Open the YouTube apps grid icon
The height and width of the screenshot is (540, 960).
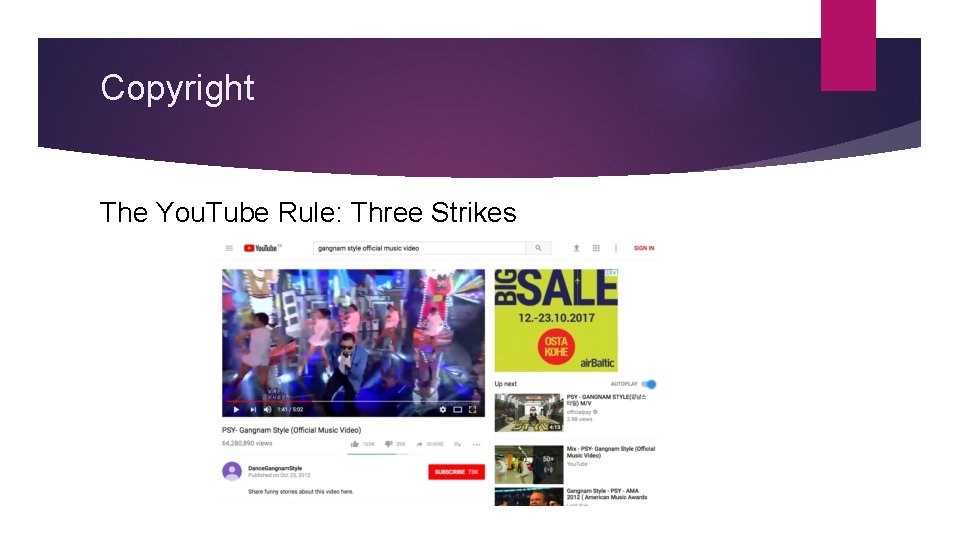[x=596, y=248]
